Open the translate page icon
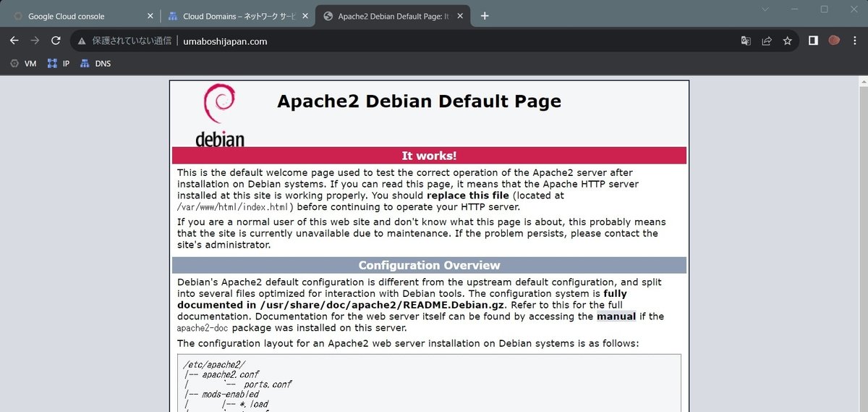This screenshot has width=868, height=412. pos(746,41)
